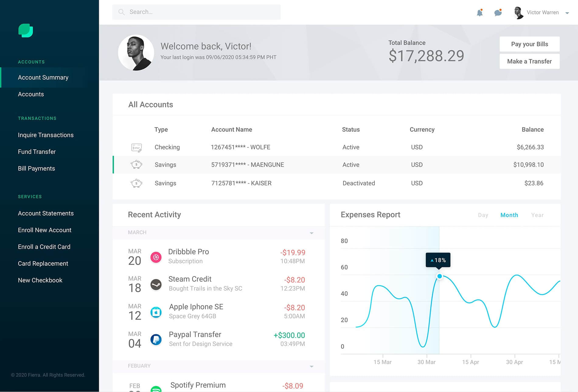Click the piggy bank icon for KAISER
Screen dimensions: 578x392
136,183
